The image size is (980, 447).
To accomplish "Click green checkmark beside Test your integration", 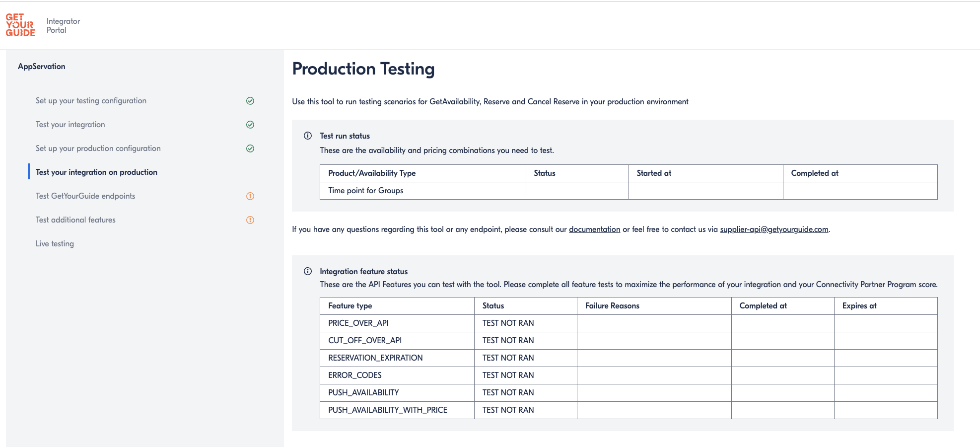I will (x=250, y=125).
